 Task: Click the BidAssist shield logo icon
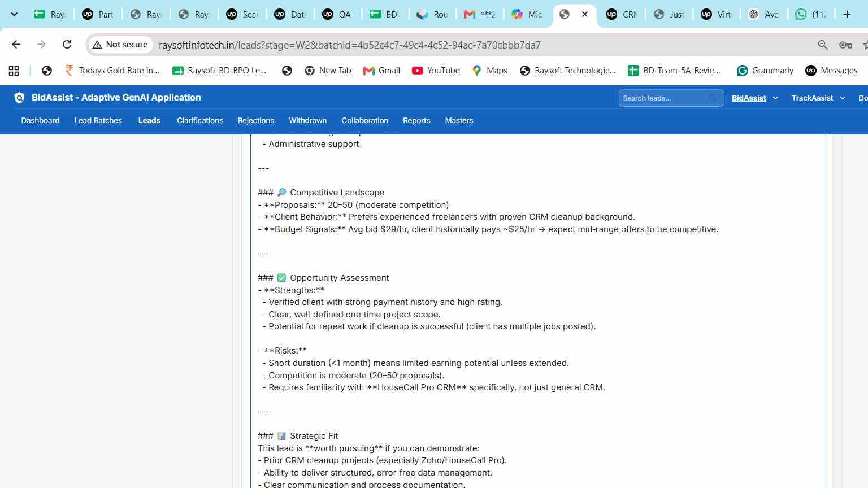point(19,98)
